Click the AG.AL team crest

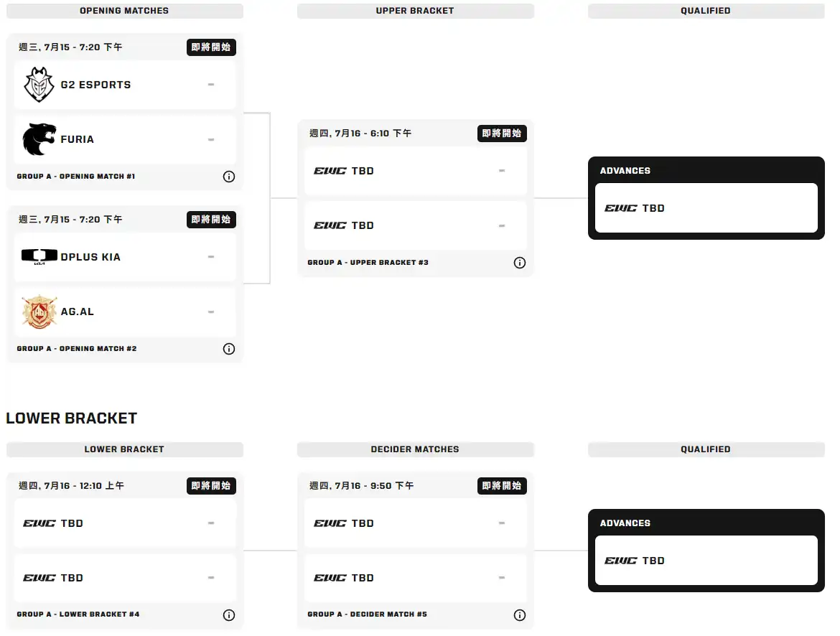tap(39, 312)
